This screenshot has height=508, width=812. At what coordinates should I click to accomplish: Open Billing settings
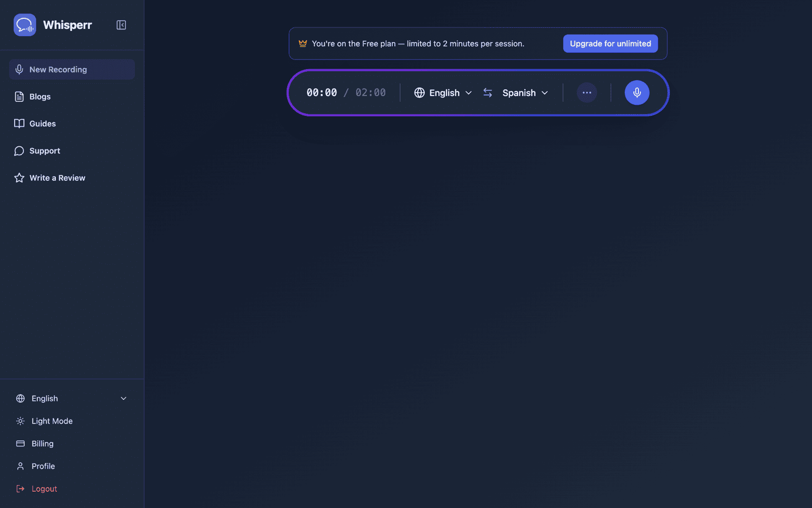(72, 443)
